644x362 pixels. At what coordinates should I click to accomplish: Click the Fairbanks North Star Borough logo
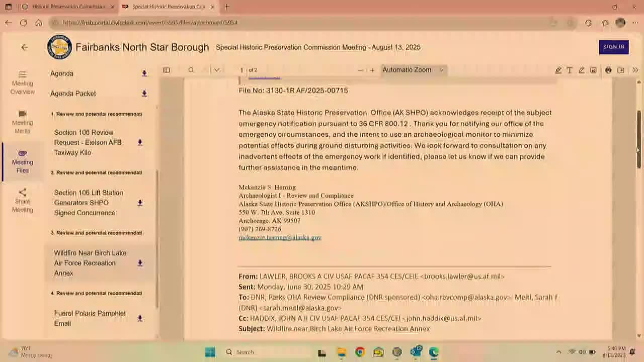[x=59, y=47]
